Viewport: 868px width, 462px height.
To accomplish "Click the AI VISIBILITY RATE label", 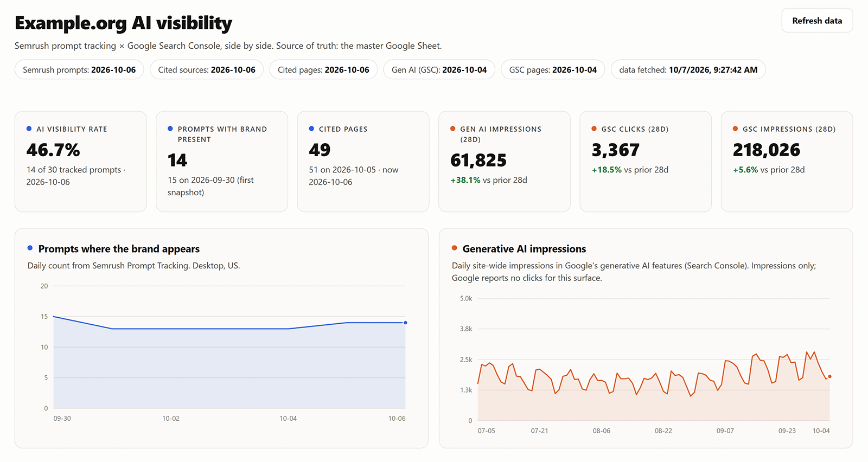I will point(72,129).
